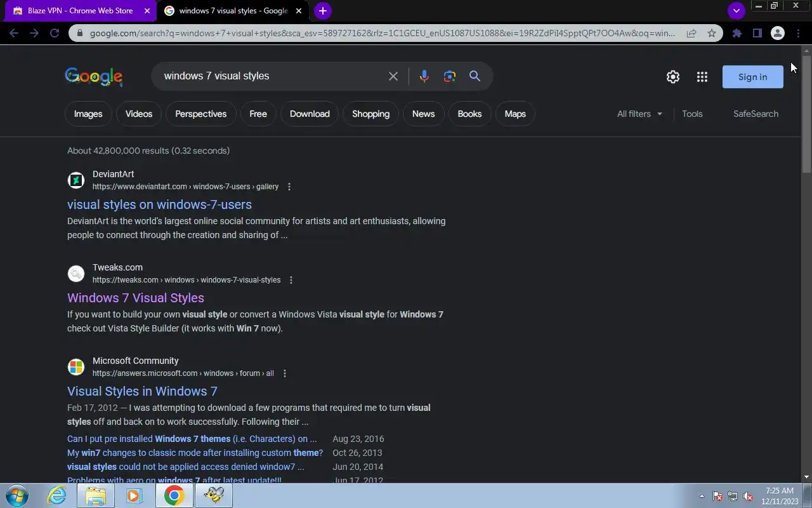The image size is (812, 508).
Task: Click the taskbar clock and date
Action: pos(780,496)
